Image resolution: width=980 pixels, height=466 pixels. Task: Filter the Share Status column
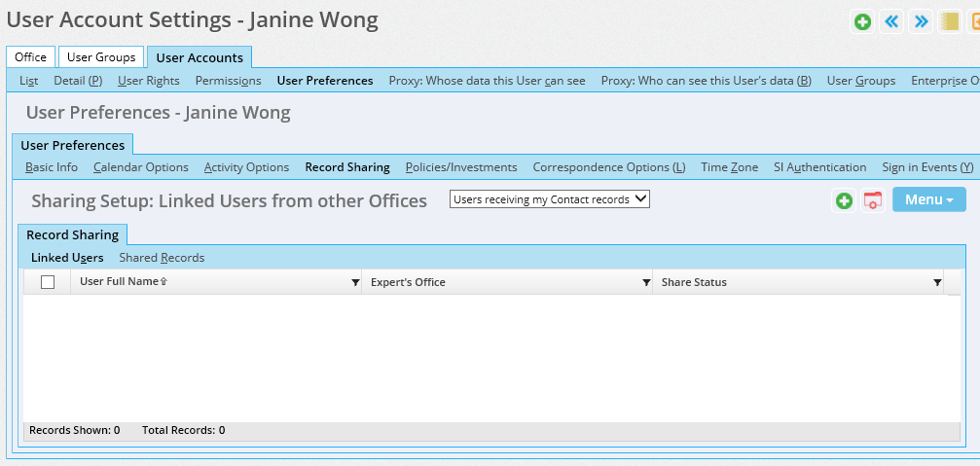point(937,283)
